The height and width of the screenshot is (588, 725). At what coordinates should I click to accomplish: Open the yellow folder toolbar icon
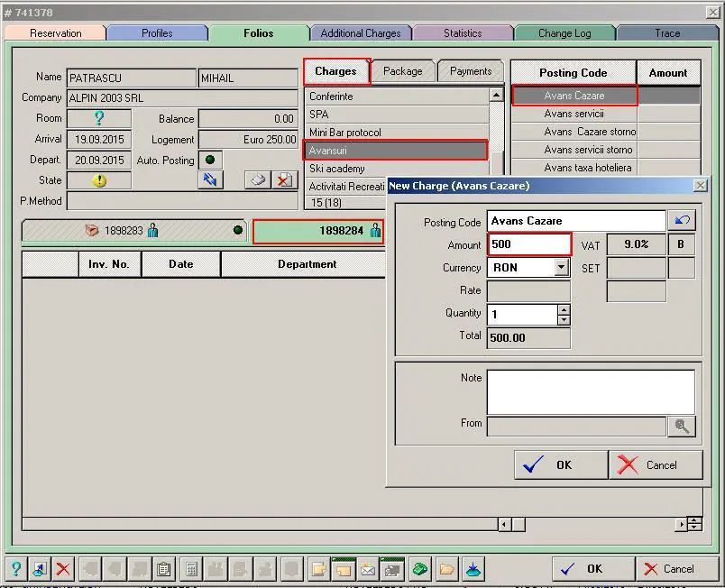446,568
